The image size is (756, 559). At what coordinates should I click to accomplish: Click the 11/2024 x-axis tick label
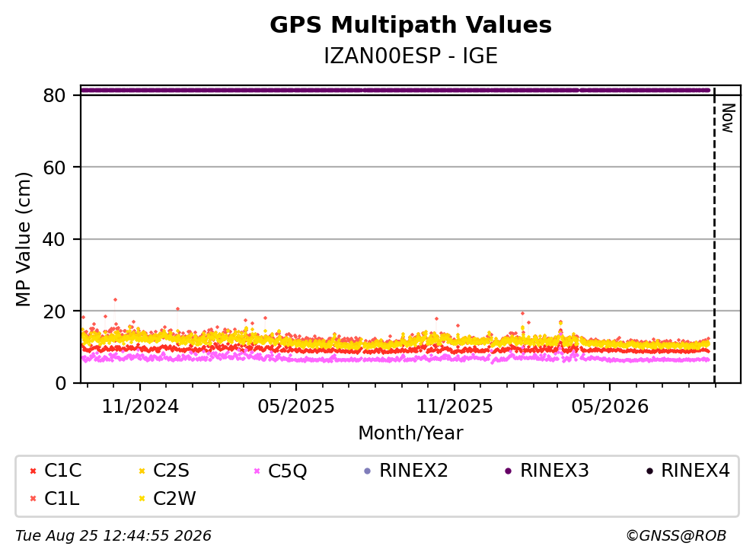point(140,407)
